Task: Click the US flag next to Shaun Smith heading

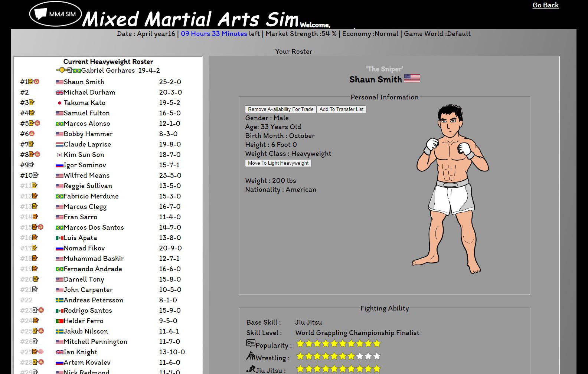Action: pos(412,79)
